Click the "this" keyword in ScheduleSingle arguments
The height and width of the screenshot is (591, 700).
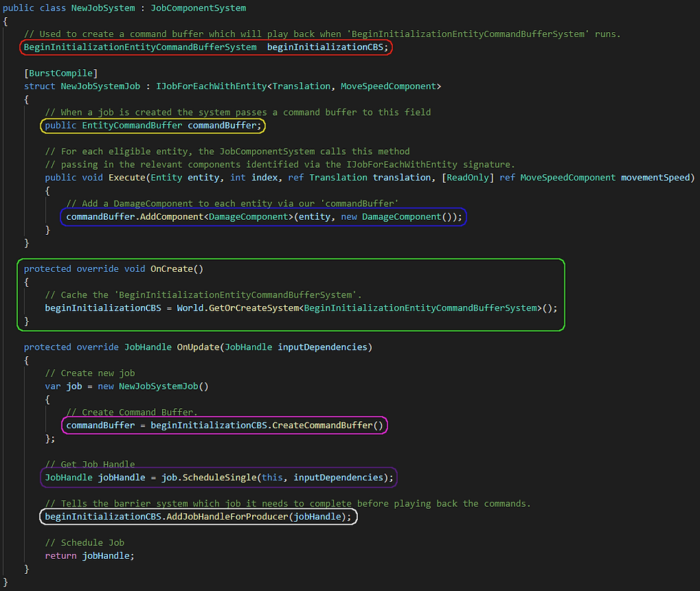272,478
